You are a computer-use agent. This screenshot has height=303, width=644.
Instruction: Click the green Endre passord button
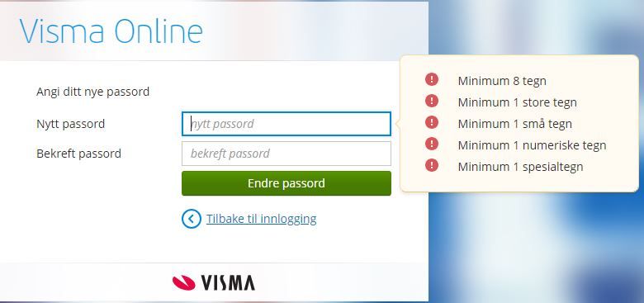(286, 183)
